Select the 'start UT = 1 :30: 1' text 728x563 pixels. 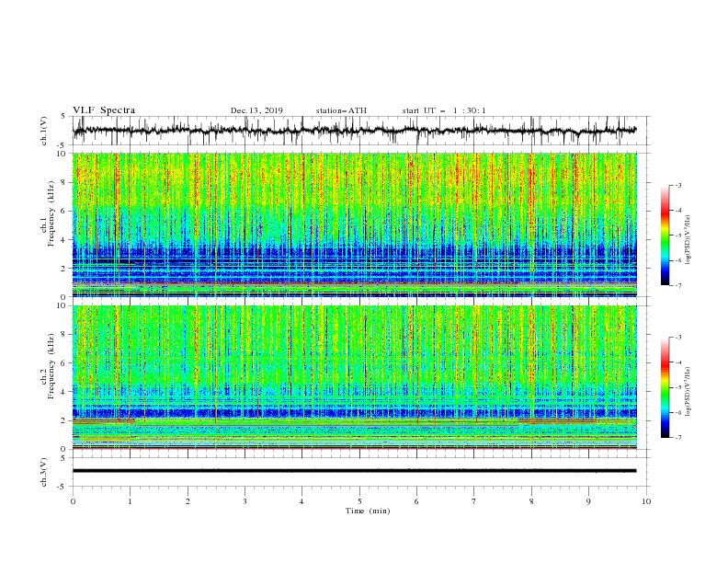(x=444, y=110)
